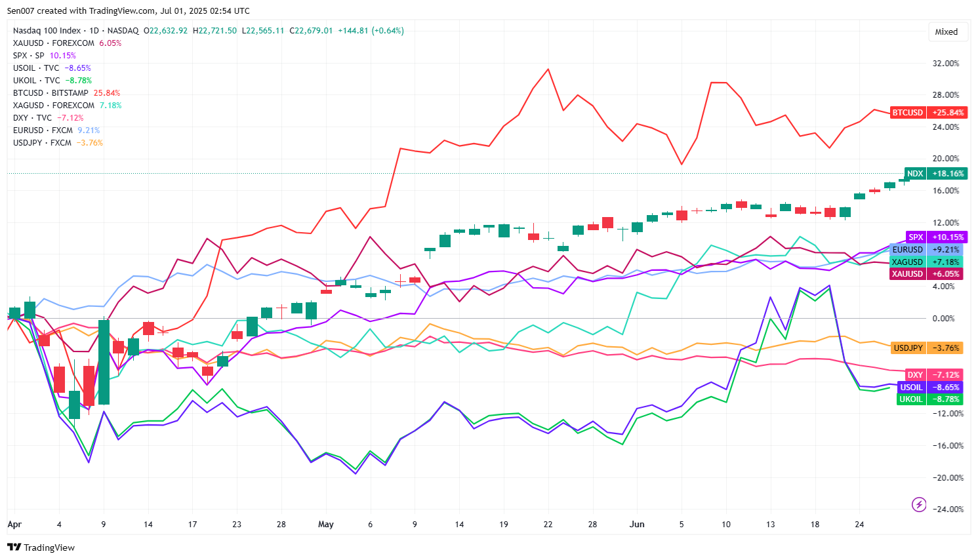Click the Apr label on time axis
The width and height of the screenshot is (978, 560).
[x=14, y=525]
